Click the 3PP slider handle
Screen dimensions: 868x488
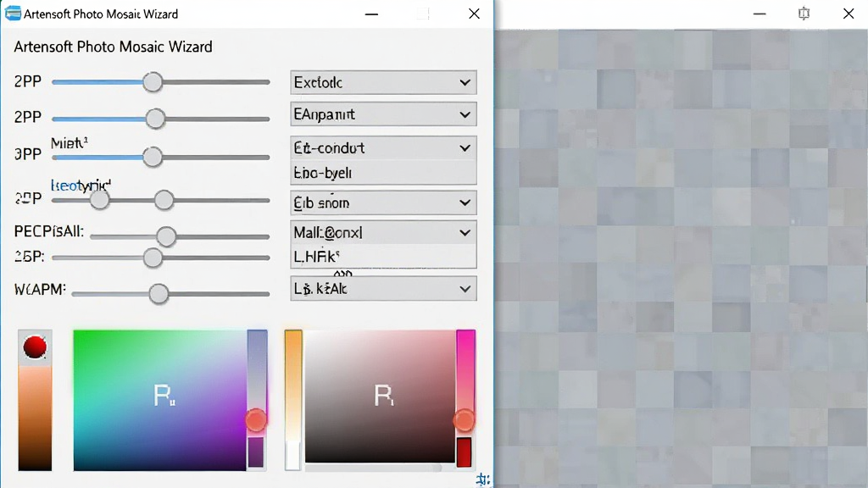coord(153,157)
